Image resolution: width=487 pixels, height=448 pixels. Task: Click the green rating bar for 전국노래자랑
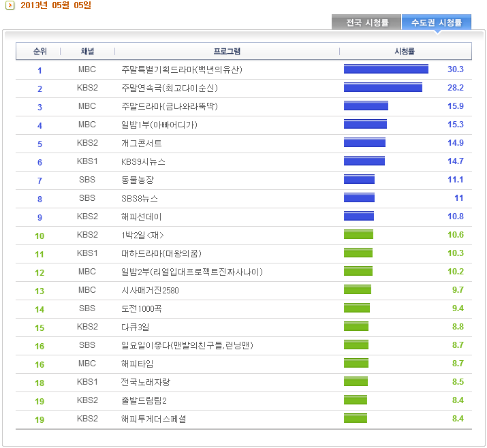click(x=356, y=381)
